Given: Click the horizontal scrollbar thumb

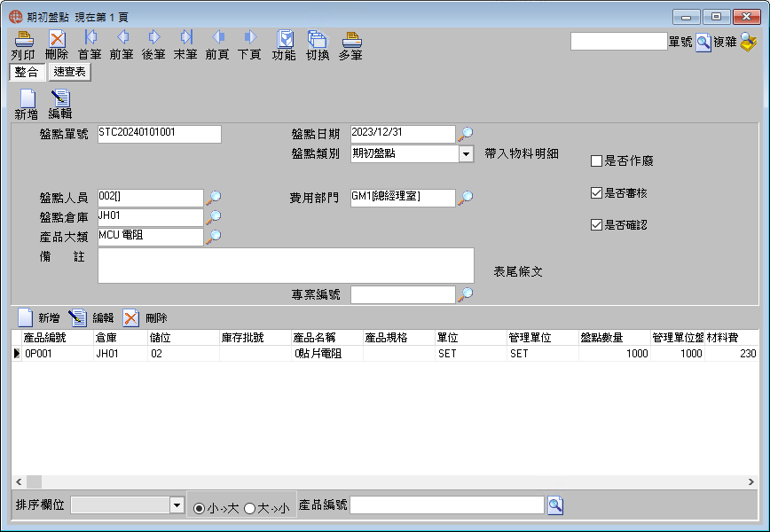Looking at the screenshot, I should click(34, 482).
